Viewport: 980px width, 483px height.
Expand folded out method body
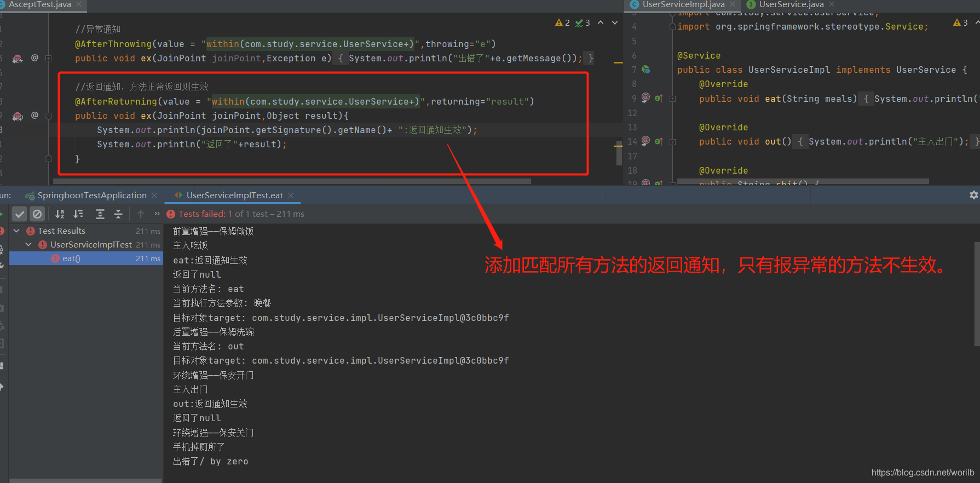[x=672, y=141]
